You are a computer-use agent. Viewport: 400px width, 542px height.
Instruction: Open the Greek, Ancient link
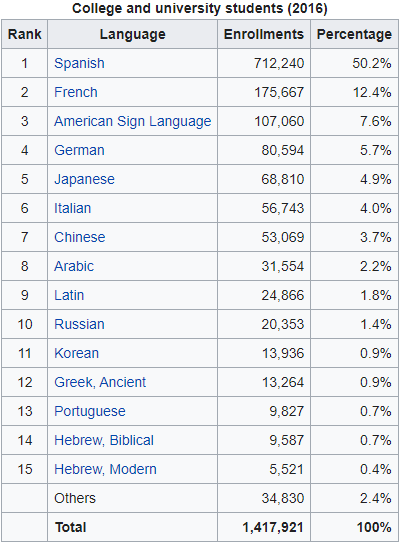[x=100, y=383]
